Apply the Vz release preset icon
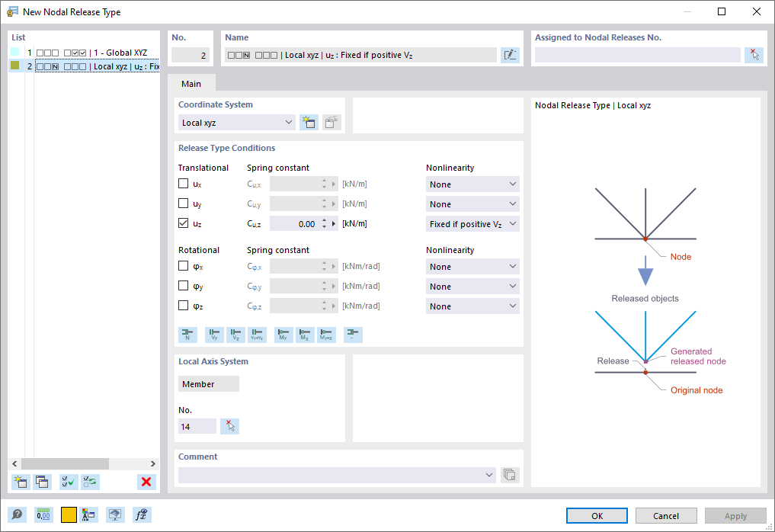775x532 pixels. point(235,335)
